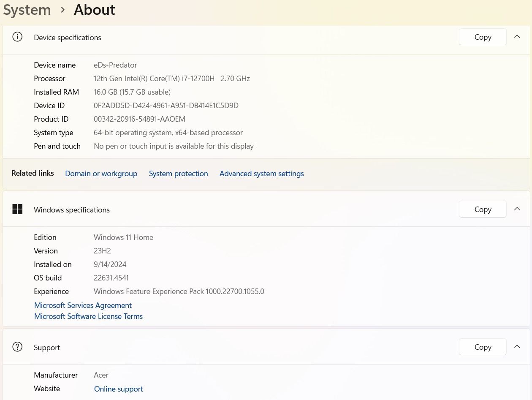Collapse the Support section
Viewport: 532px width, 400px height.
pyautogui.click(x=517, y=347)
